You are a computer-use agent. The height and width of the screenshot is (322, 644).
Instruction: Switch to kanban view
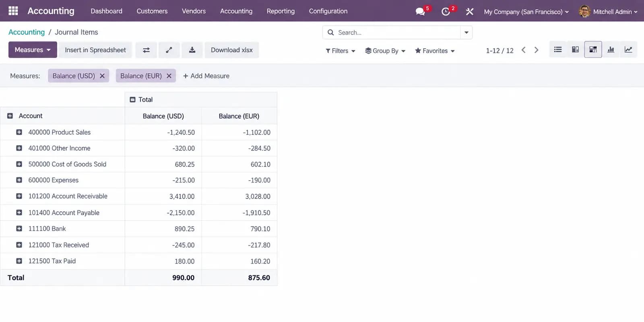[575, 50]
